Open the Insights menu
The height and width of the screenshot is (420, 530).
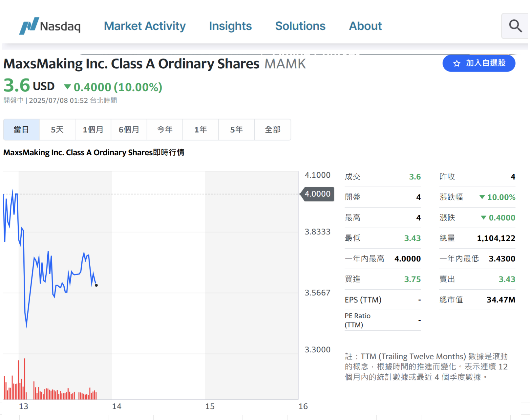(x=230, y=26)
